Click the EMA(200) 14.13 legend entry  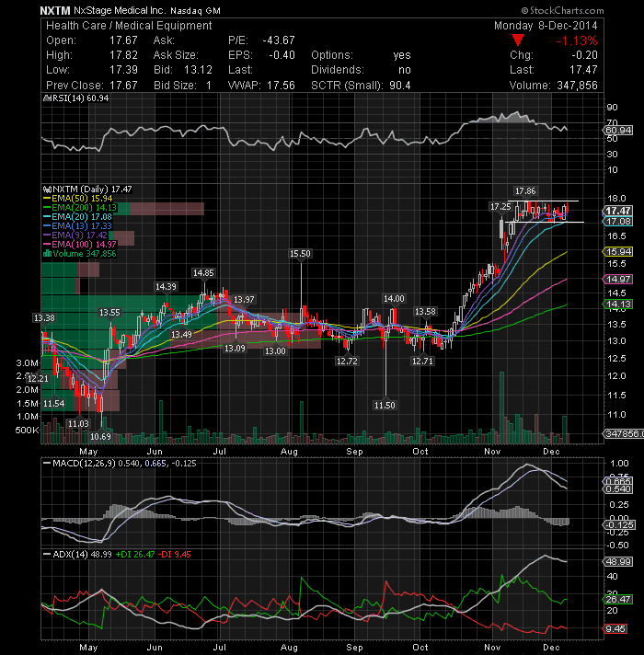coord(80,208)
